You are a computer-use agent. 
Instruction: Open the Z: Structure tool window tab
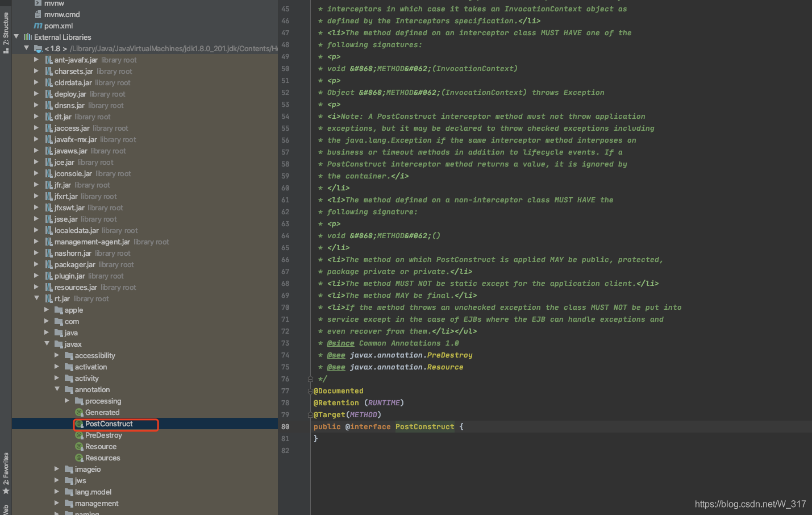click(x=6, y=33)
